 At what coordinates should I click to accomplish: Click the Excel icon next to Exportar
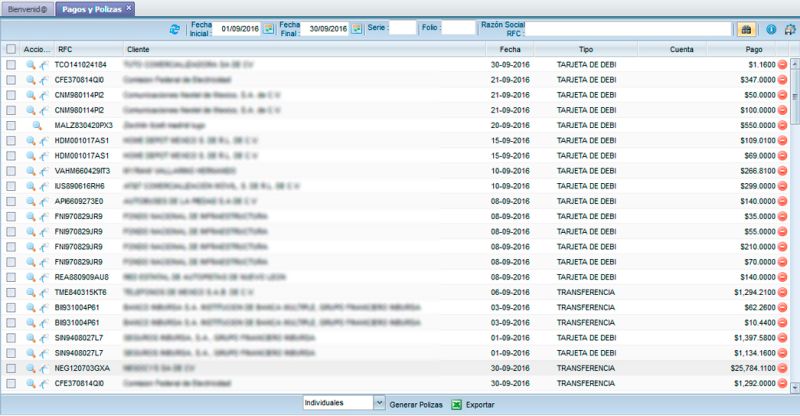pos(456,404)
